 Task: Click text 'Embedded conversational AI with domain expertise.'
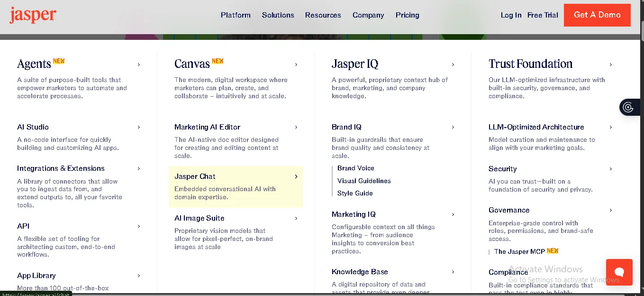coord(225,193)
